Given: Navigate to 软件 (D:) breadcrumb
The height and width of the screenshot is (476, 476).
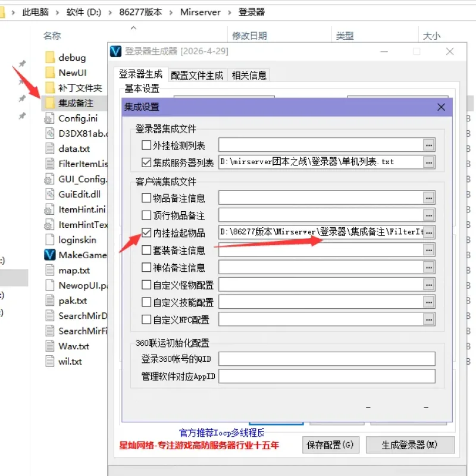Looking at the screenshot, I should pyautogui.click(x=84, y=12).
